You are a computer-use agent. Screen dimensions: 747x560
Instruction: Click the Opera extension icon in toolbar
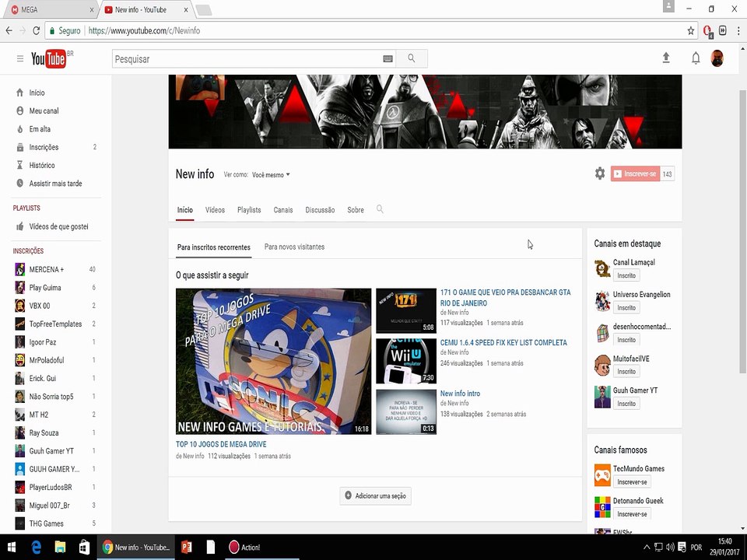pyautogui.click(x=707, y=31)
